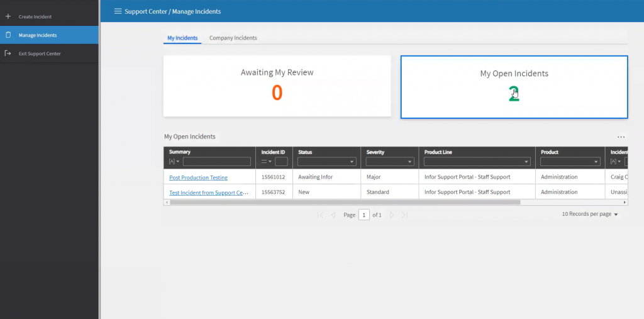Open the Product column filter dropdown
The width and height of the screenshot is (644, 319).
[x=570, y=162]
